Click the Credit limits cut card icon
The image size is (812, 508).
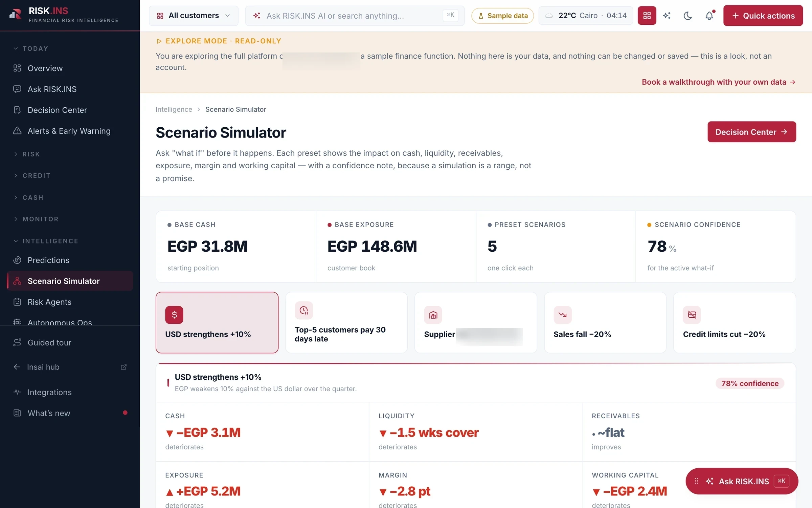pos(692,315)
